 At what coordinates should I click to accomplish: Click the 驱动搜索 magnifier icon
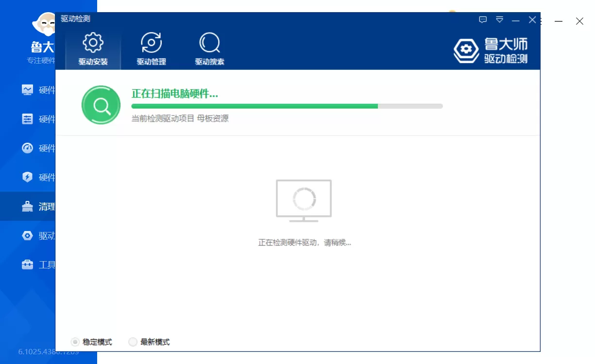click(209, 43)
